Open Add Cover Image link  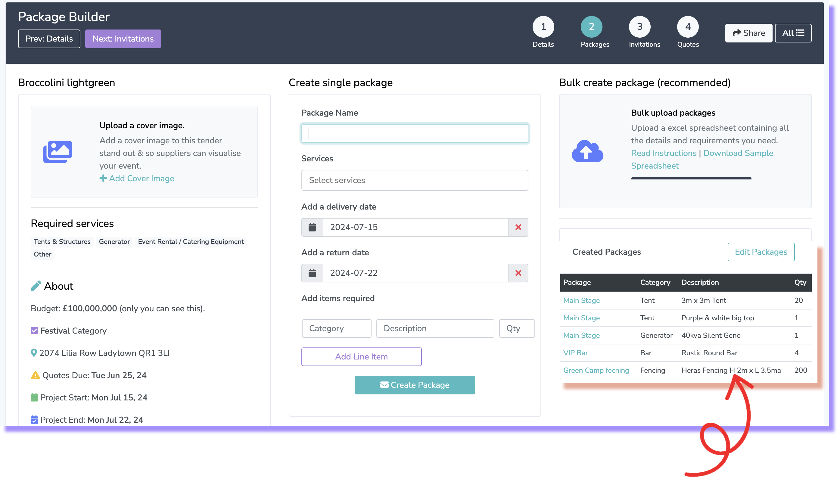point(137,178)
